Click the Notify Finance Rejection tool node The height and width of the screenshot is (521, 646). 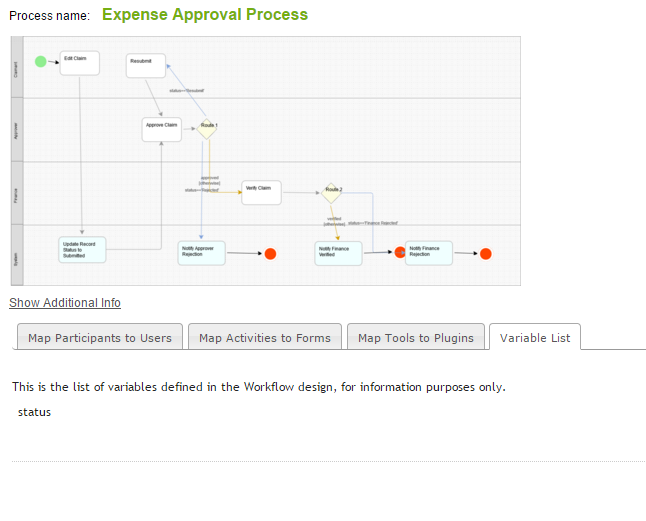point(429,253)
